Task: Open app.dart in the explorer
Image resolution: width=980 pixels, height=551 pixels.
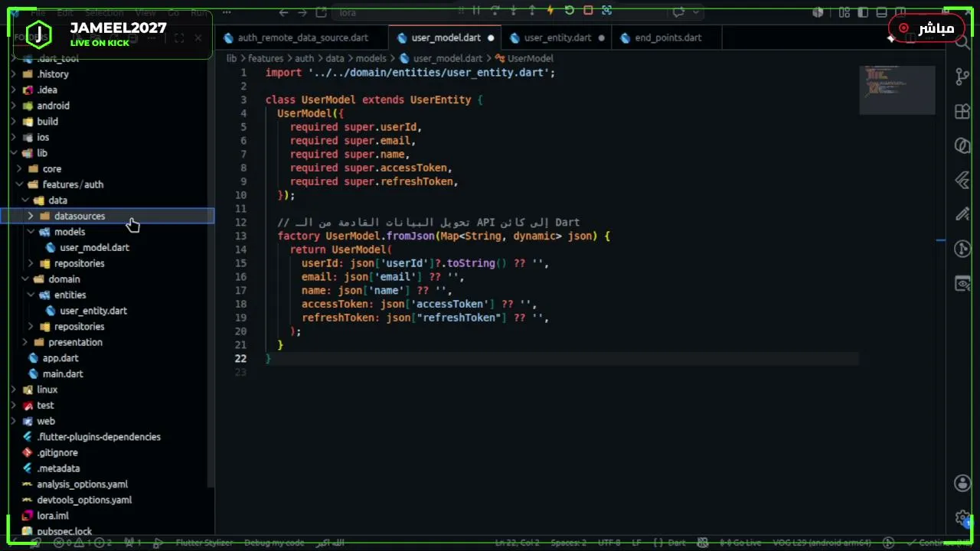Action: point(60,358)
